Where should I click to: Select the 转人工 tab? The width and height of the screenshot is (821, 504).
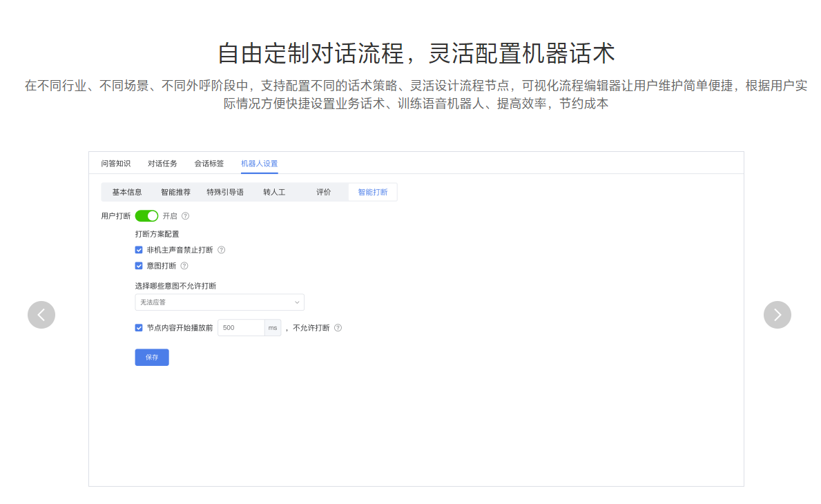point(273,191)
